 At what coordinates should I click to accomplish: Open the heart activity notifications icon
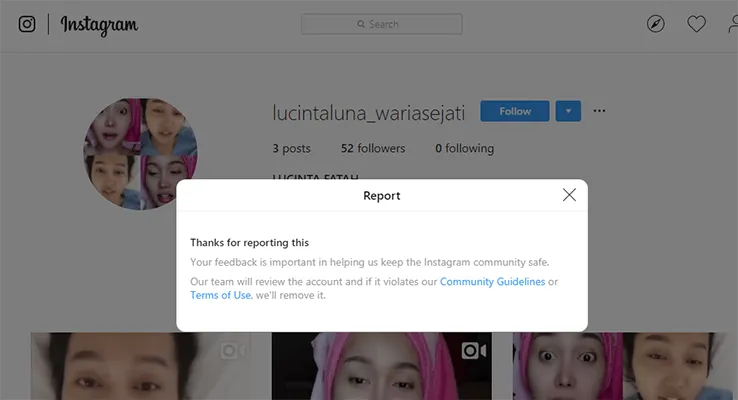tap(696, 24)
